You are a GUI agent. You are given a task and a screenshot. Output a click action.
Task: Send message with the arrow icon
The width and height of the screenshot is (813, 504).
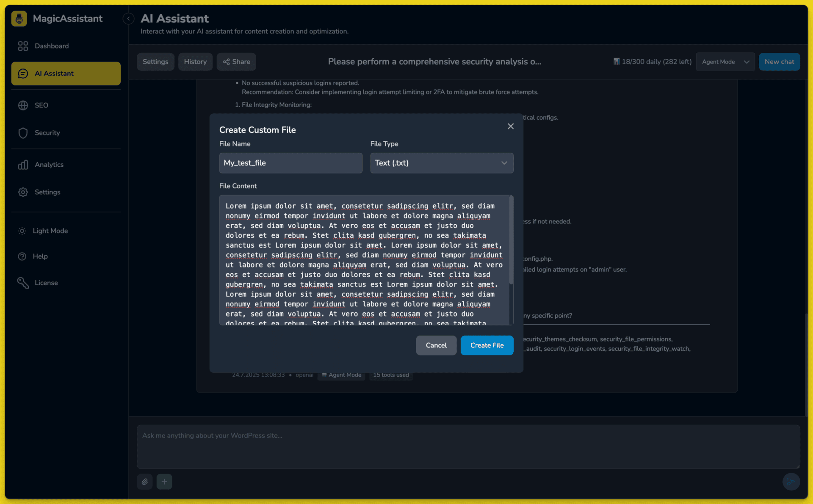pos(791,482)
